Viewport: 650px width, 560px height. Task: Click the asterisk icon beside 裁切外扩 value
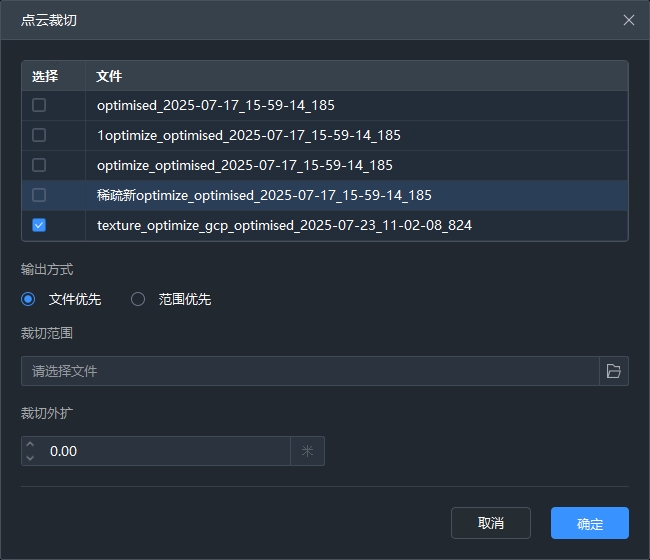point(307,451)
